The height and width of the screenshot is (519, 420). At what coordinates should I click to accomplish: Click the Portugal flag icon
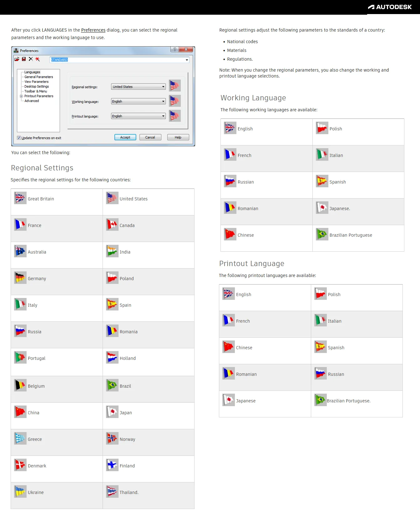pyautogui.click(x=20, y=357)
